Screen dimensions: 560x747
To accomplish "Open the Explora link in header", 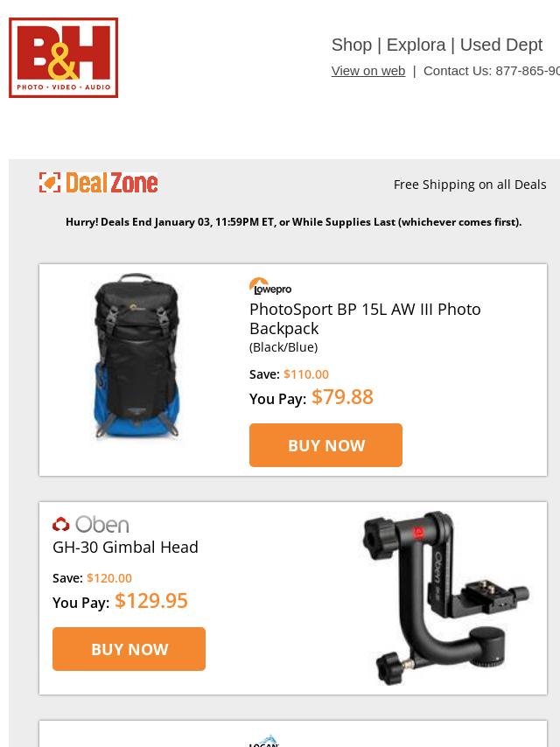I will [416, 45].
